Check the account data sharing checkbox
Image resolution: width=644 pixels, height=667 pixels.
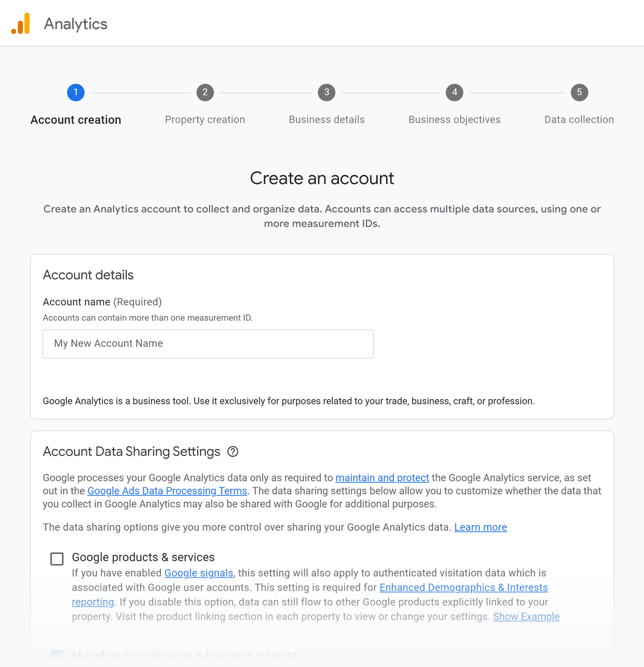point(57,558)
